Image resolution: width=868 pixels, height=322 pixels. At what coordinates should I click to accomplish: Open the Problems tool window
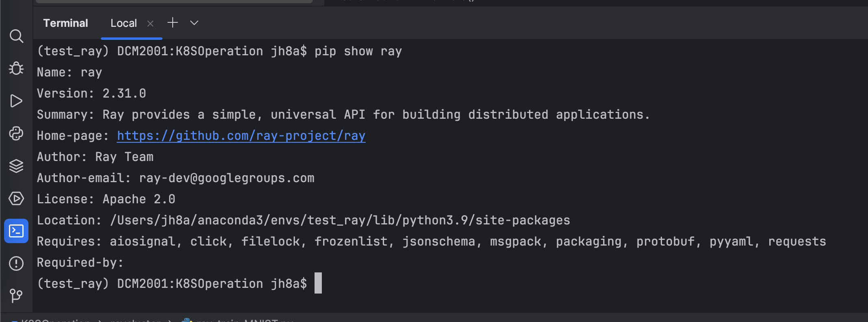click(x=16, y=263)
